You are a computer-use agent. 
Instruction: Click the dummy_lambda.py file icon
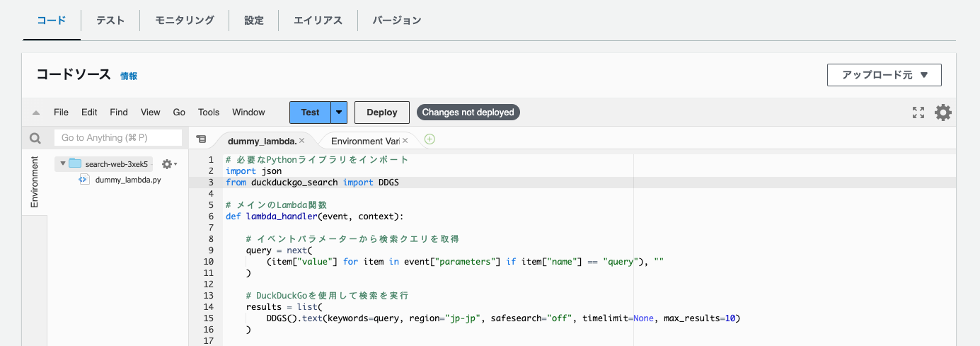pyautogui.click(x=83, y=180)
